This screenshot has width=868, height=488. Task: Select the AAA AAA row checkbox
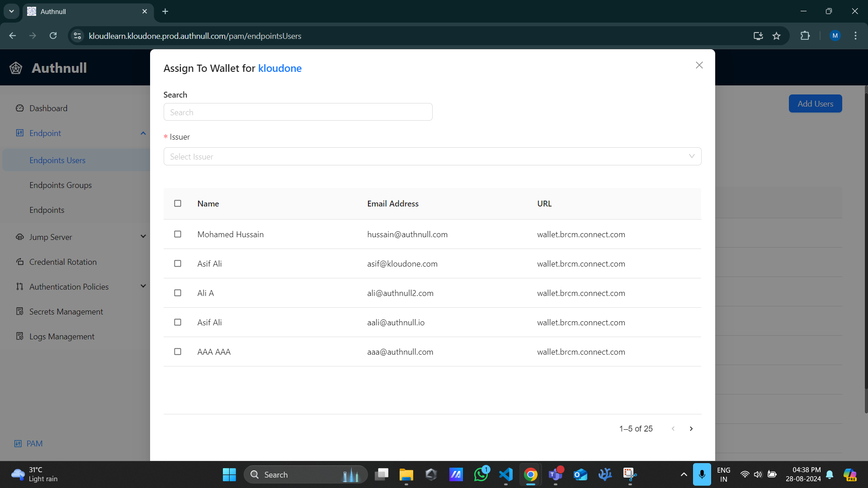(178, 352)
